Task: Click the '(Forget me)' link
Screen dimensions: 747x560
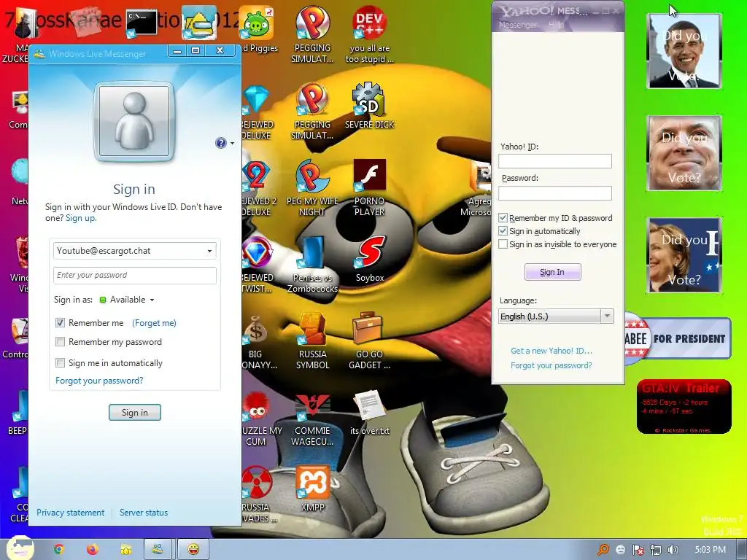Action: coord(154,323)
